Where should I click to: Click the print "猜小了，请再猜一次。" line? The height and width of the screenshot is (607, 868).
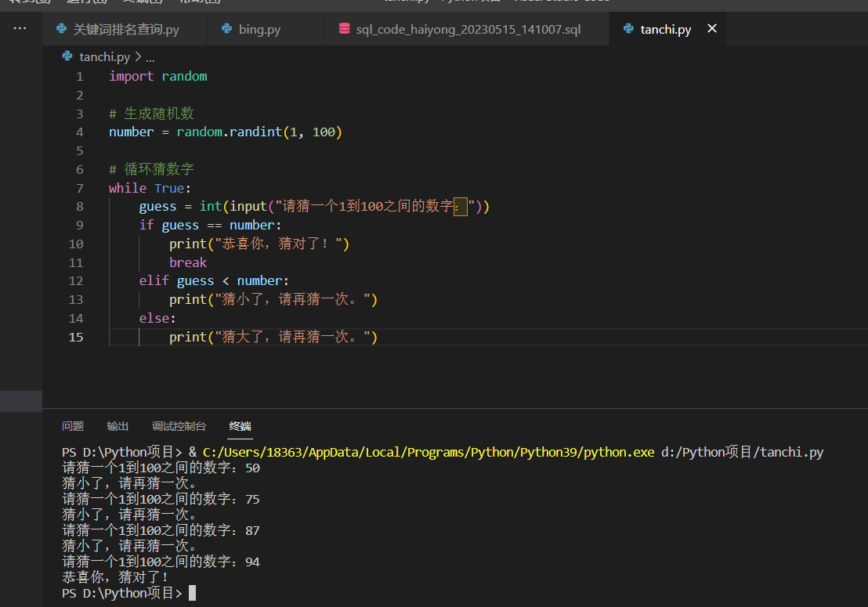coord(273,299)
